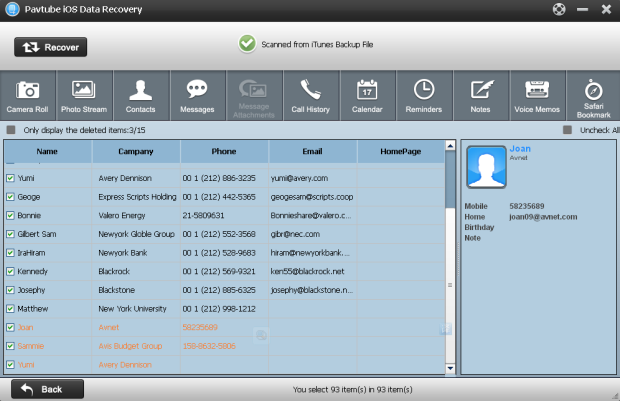Select Newyork Globle Group cell
620x401 pixels.
click(136, 234)
